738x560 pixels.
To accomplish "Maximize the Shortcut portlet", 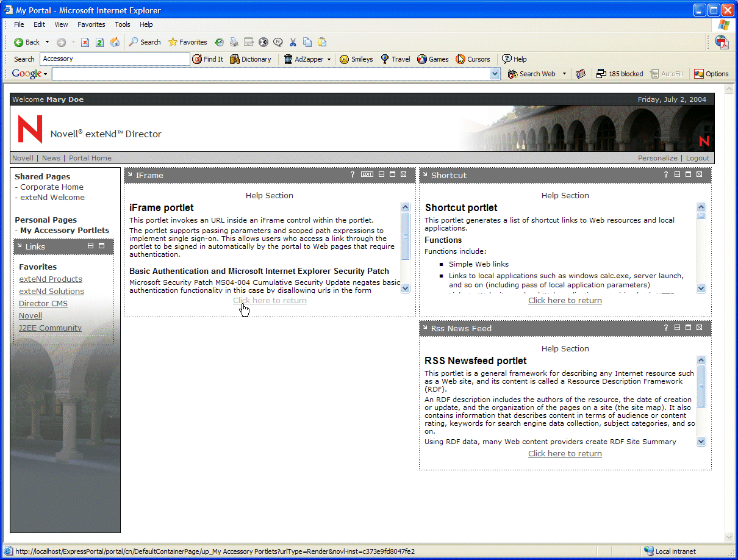I will [688, 174].
